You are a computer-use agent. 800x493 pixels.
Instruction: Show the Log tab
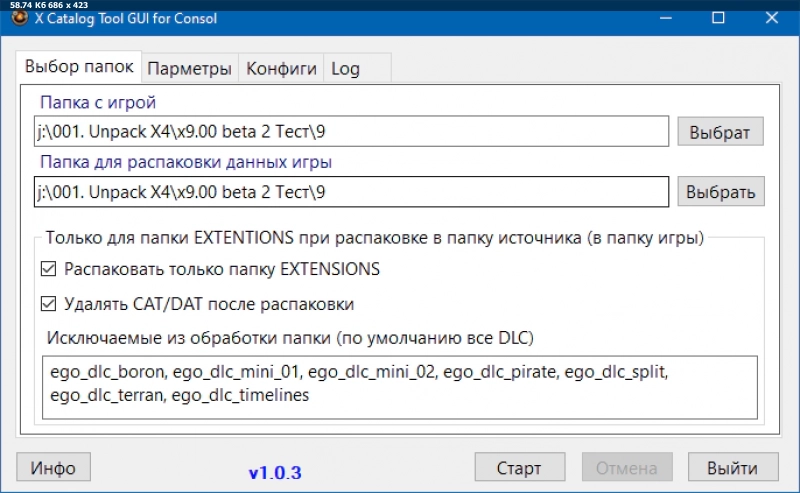[x=345, y=68]
